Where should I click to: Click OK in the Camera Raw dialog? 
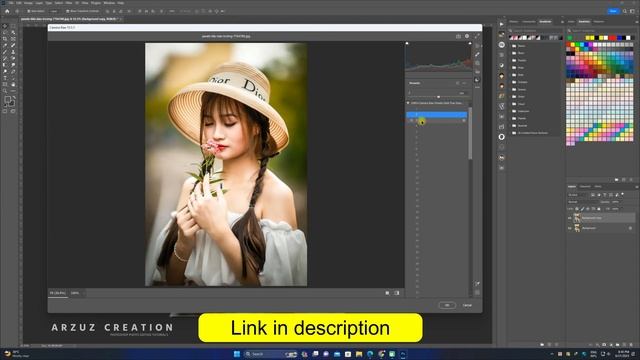tap(447, 305)
